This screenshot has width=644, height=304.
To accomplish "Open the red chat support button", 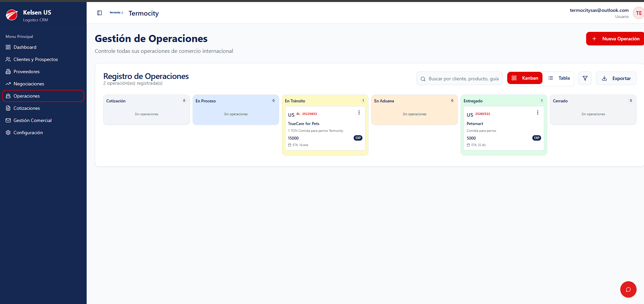I will coord(628,289).
